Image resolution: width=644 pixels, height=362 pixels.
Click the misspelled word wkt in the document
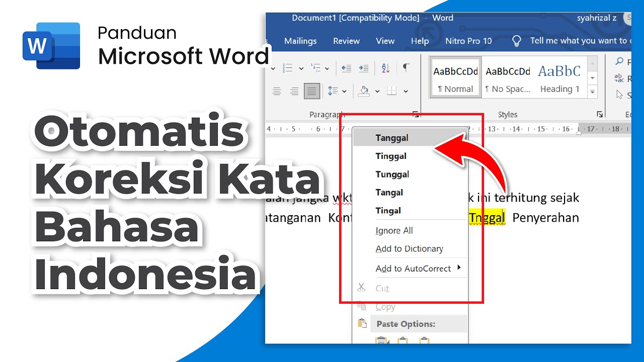pos(342,198)
